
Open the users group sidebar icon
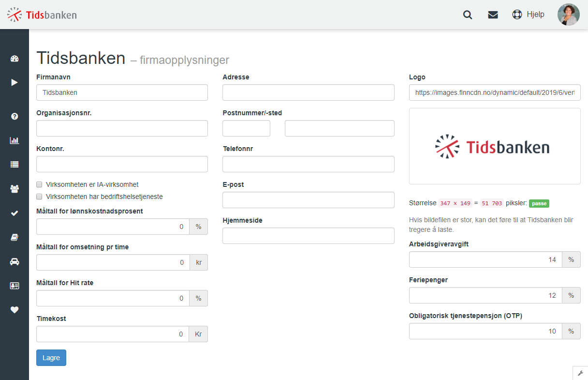coord(15,189)
